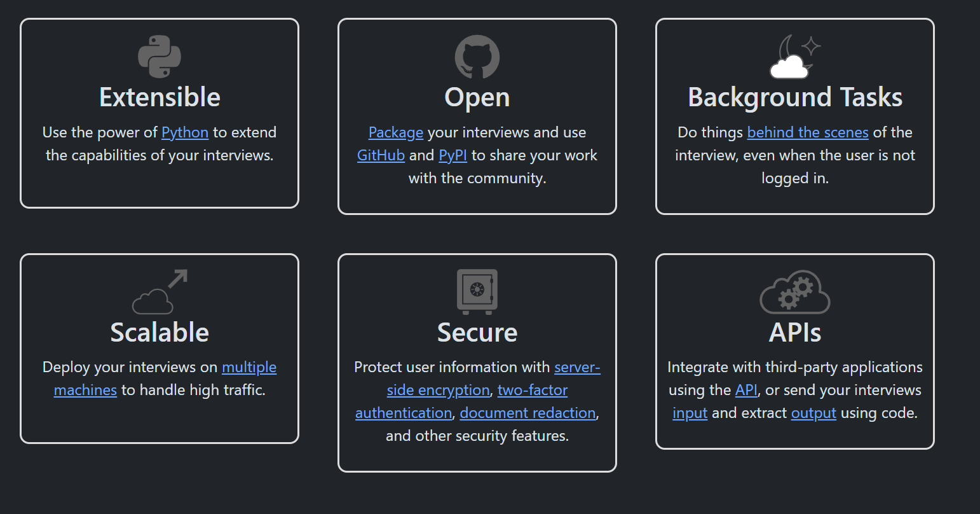Screen dimensions: 980x514
Task: Open the two-factor authentication link
Action: click(532, 390)
